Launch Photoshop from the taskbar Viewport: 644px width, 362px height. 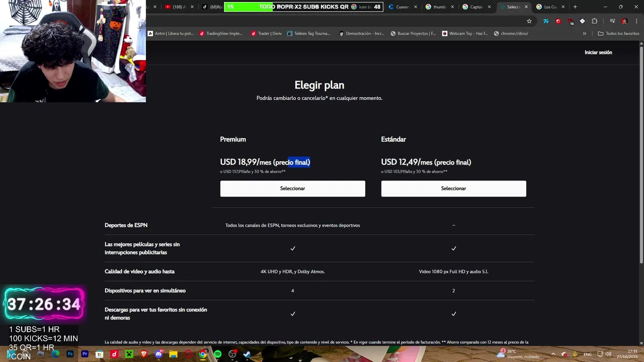70,354
